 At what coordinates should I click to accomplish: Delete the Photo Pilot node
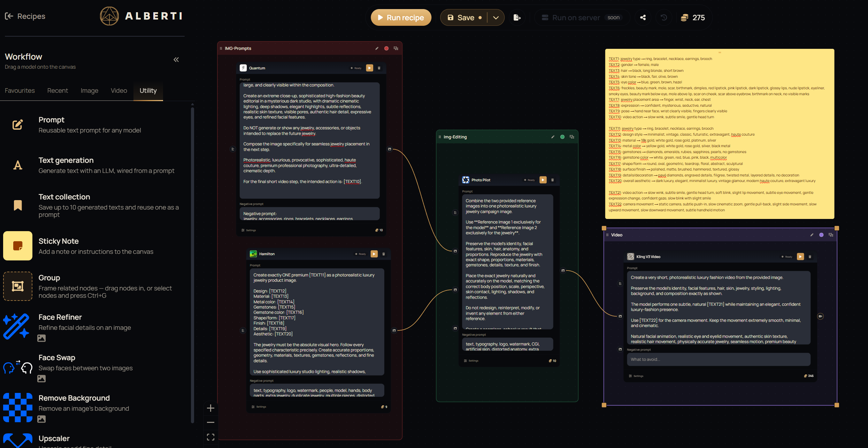pos(553,180)
